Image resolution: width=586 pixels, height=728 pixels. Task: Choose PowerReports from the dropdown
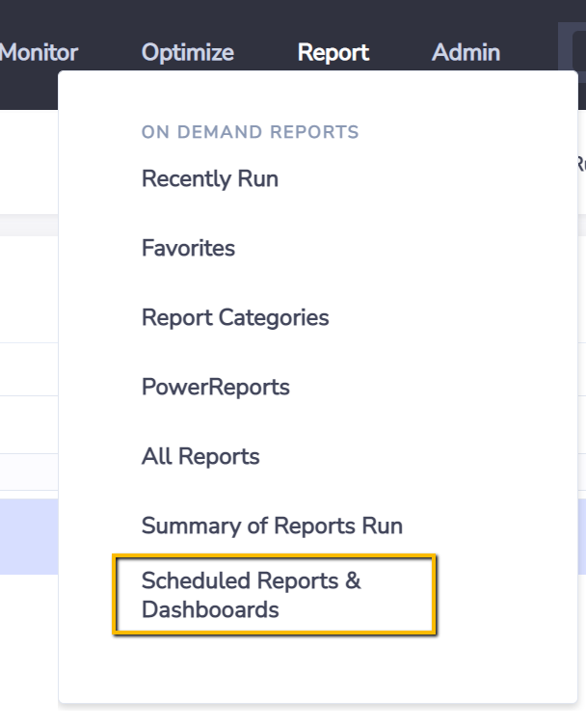(x=215, y=388)
